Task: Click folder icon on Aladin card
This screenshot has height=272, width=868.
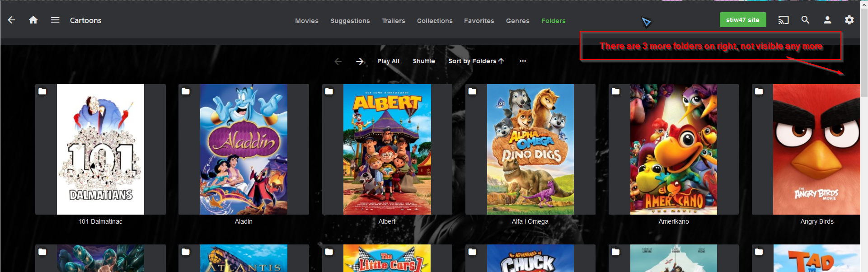Action: click(x=186, y=91)
